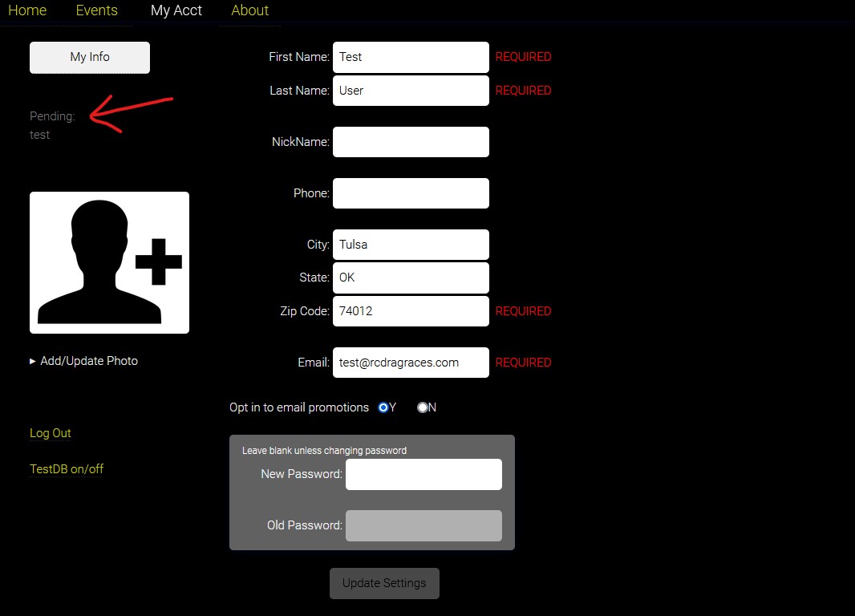The height and width of the screenshot is (616, 855).
Task: Select N for email promotions opt-in
Action: [x=423, y=407]
